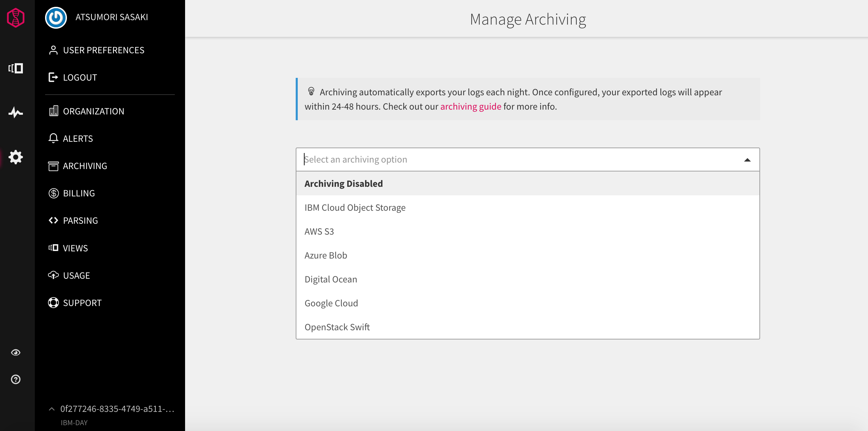
Task: Open the Views panel icon
Action: coord(16,68)
